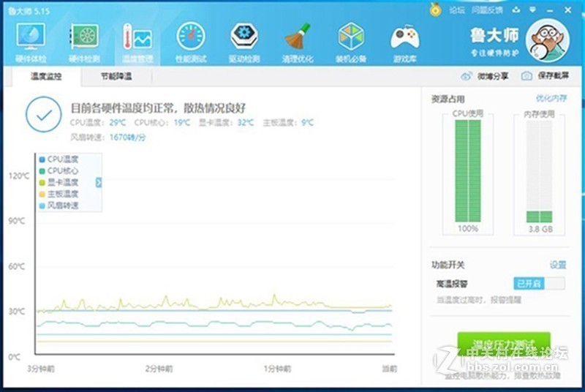The width and height of the screenshot is (585, 392).
Task: Minimize the 鲁大师 window
Action: pyautogui.click(x=550, y=10)
